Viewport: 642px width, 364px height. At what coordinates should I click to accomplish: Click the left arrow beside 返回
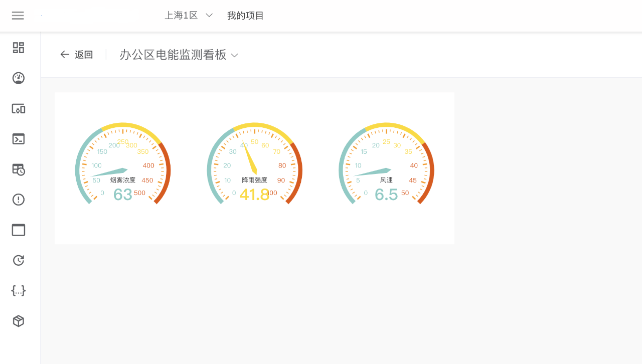(65, 55)
